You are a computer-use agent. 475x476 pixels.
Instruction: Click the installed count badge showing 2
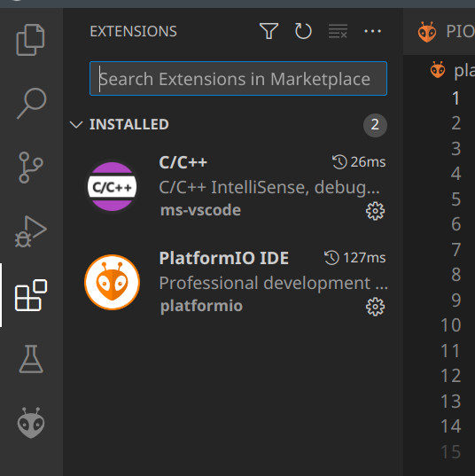click(375, 125)
